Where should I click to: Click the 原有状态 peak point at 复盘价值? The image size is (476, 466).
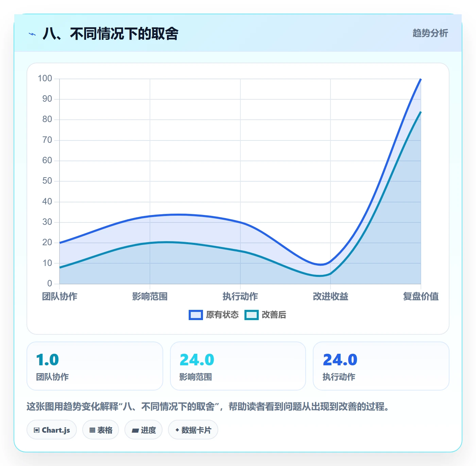(x=421, y=79)
